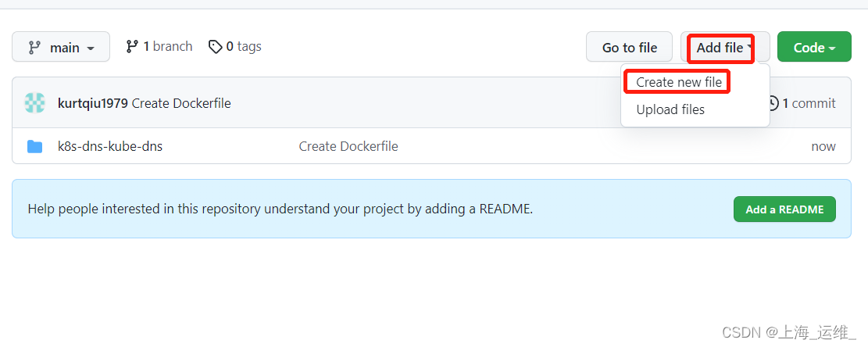Open the Add file dropdown
The height and width of the screenshot is (347, 868).
pyautogui.click(x=725, y=47)
